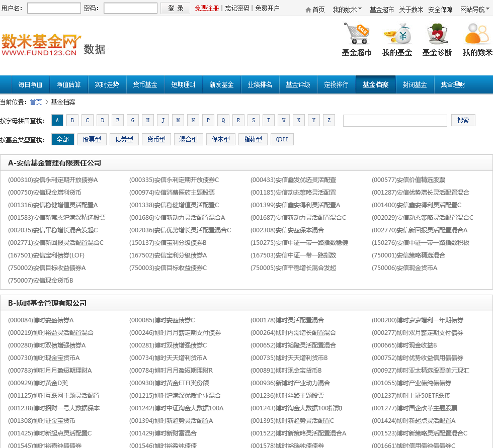The width and height of the screenshot is (493, 448).
Task: Select pinyin letter M filter
Action: pyautogui.click(x=178, y=120)
